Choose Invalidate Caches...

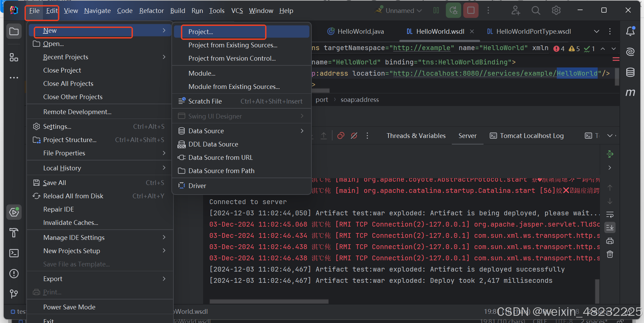point(100,222)
